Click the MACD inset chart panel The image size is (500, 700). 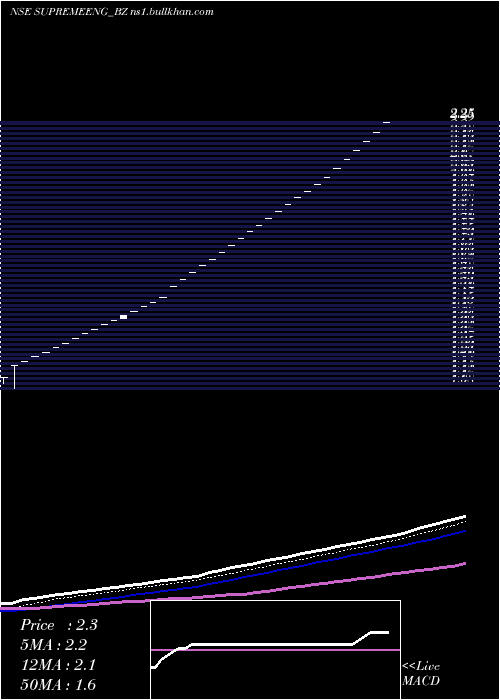tap(275, 650)
